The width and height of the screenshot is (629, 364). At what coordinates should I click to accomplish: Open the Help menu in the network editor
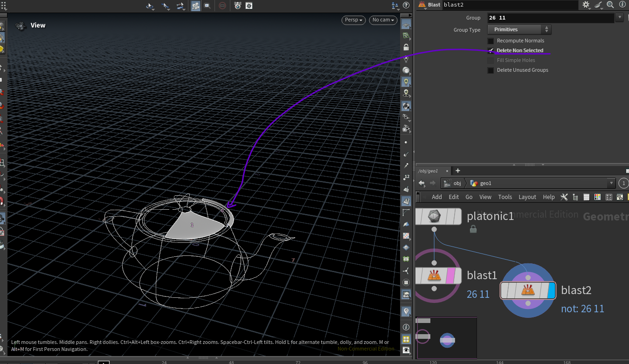click(549, 197)
